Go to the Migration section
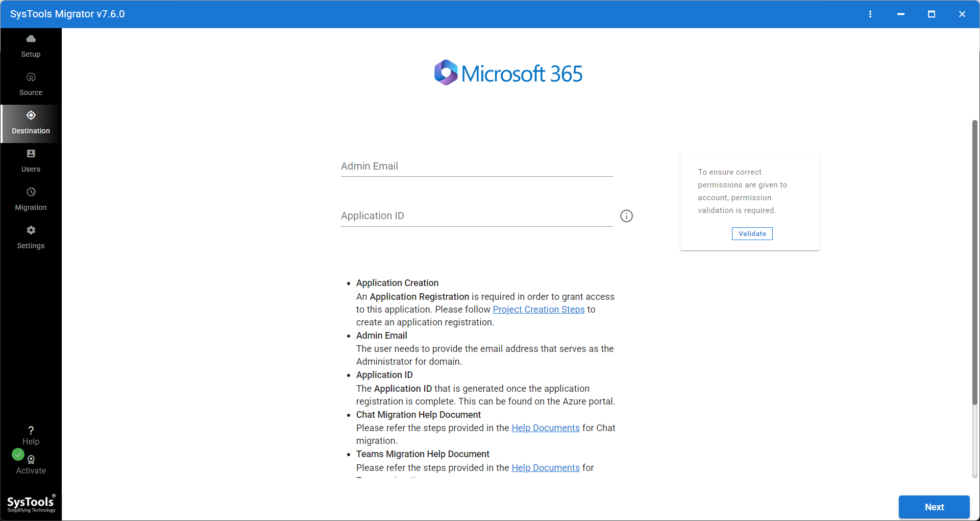This screenshot has width=980, height=521. click(31, 198)
